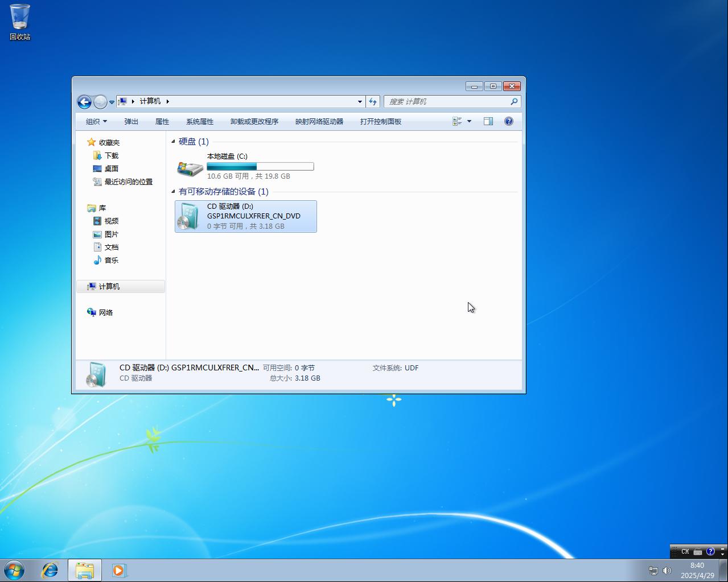Image resolution: width=728 pixels, height=582 pixels.
Task: Launch Internet Explorer from the taskbar
Action: click(50, 570)
